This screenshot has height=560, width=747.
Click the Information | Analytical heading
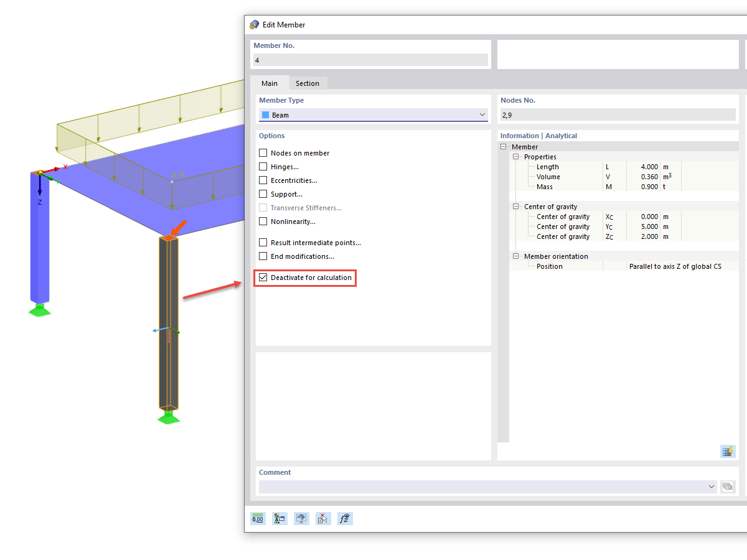coord(538,136)
